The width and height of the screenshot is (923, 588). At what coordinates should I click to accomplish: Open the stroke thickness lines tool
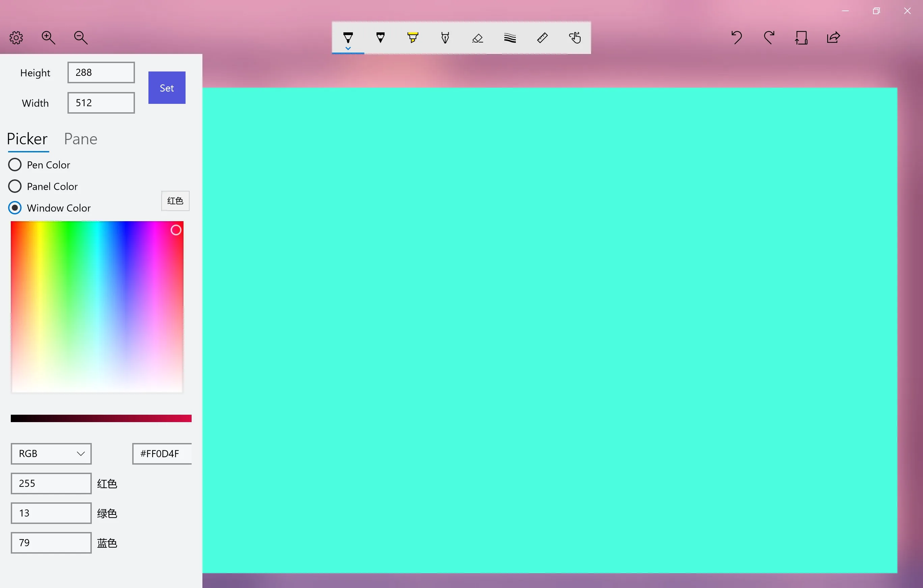(510, 37)
